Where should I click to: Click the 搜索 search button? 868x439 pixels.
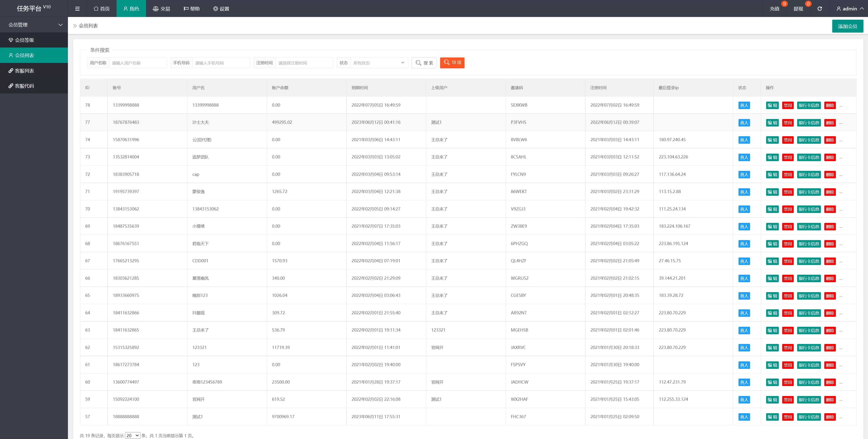tap(424, 63)
